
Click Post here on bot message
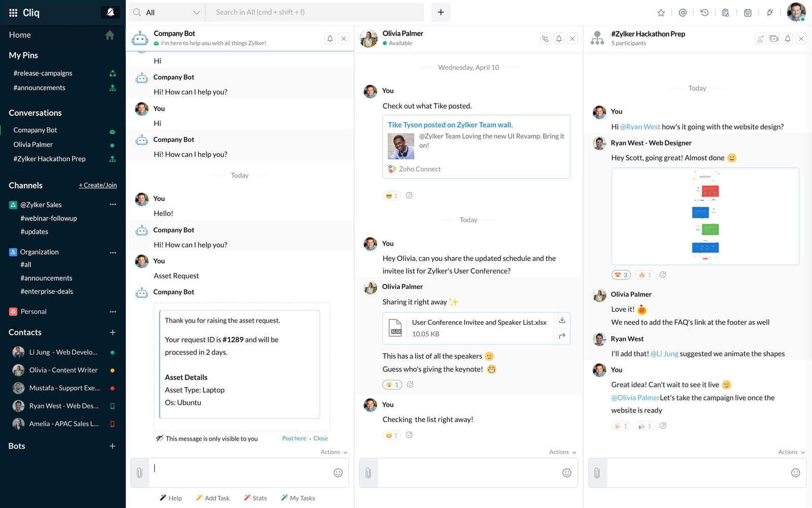click(294, 438)
